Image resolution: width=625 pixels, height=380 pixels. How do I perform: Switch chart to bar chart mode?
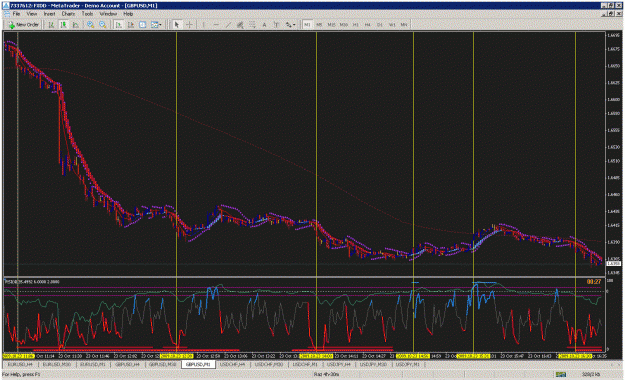click(x=51, y=25)
